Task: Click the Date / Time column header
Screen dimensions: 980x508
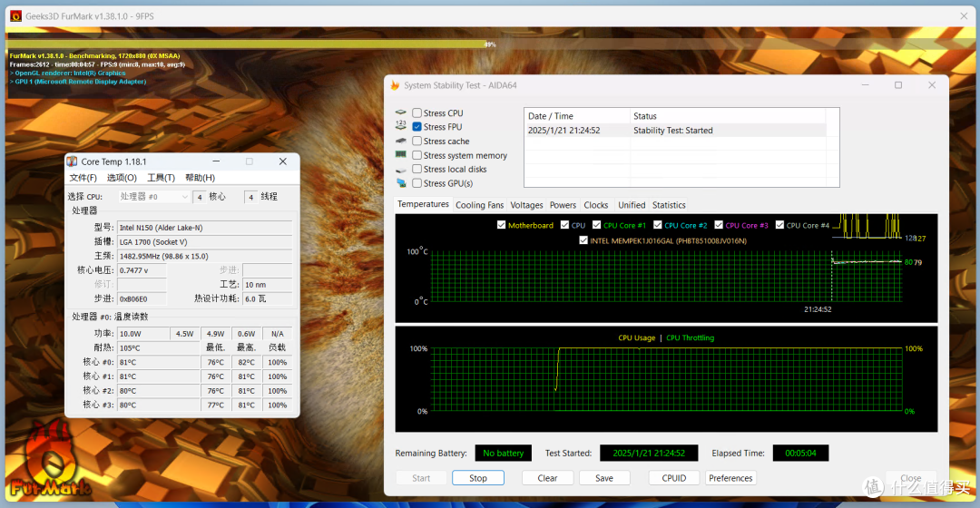Action: click(577, 116)
